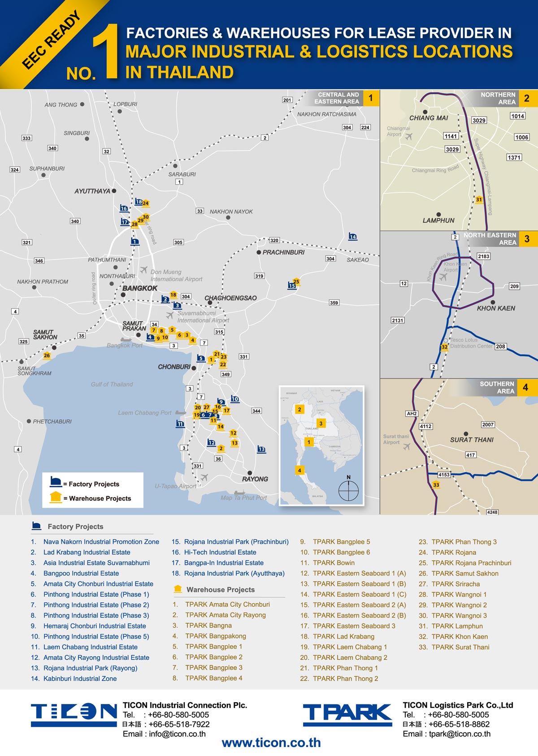Click the north compass icon on inset map
Image resolution: width=538 pixels, height=756 pixels.
(348, 490)
